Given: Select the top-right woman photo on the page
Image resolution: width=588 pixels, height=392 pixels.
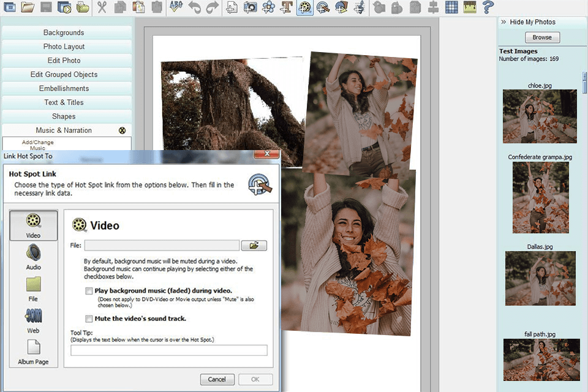Looking at the screenshot, I should coord(360,115).
